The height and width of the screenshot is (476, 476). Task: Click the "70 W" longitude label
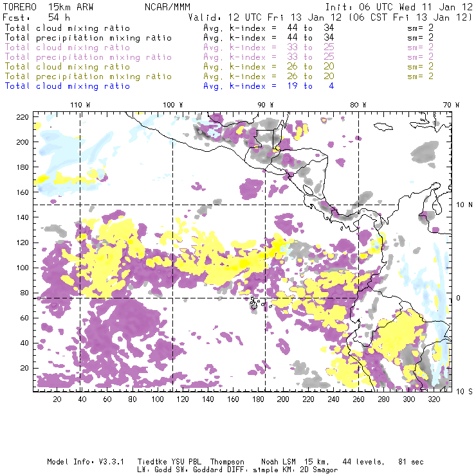[x=451, y=105]
